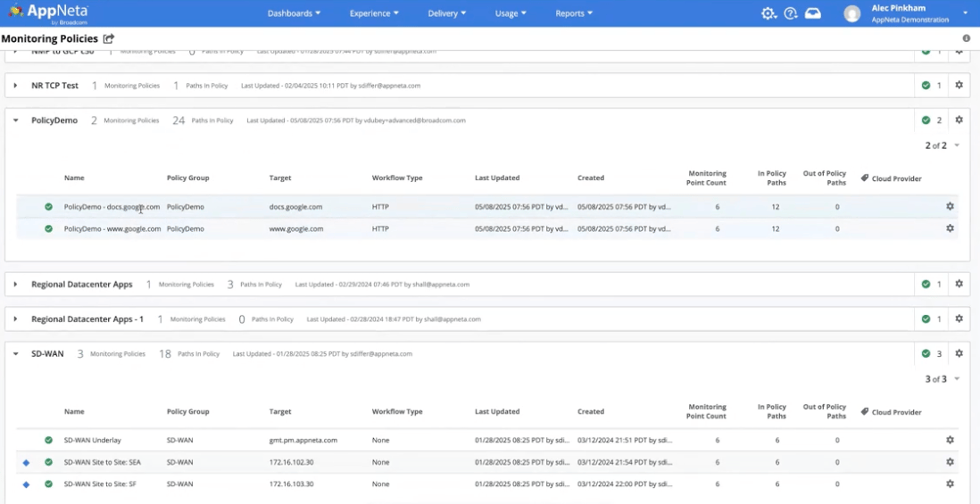Open the Delivery menu
980x504 pixels.
(447, 13)
